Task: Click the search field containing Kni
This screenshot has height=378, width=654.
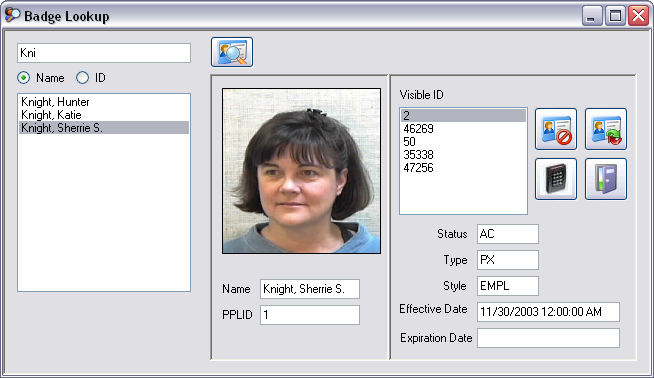Action: click(104, 53)
